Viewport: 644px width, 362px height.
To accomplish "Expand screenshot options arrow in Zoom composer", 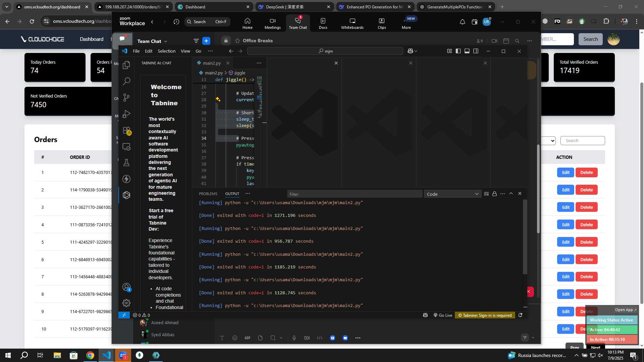I will (281, 338).
